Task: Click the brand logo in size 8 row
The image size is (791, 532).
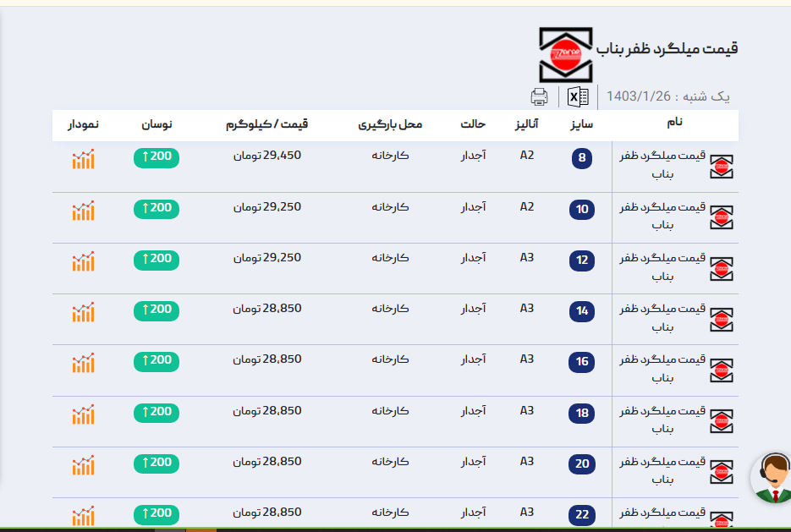Action: (721, 167)
